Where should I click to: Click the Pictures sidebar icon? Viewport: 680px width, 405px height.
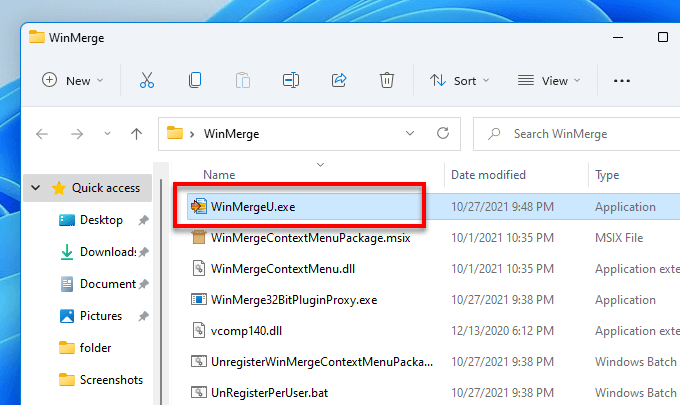(x=67, y=316)
